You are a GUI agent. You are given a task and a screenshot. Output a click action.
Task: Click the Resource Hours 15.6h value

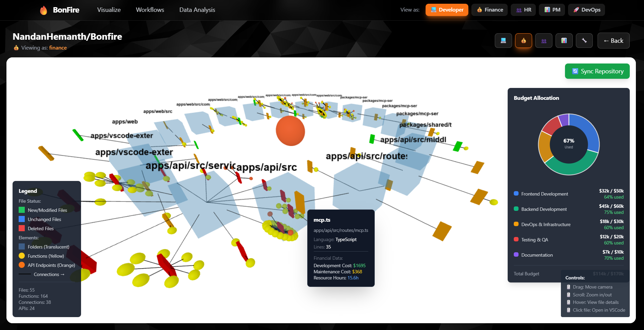pos(353,278)
